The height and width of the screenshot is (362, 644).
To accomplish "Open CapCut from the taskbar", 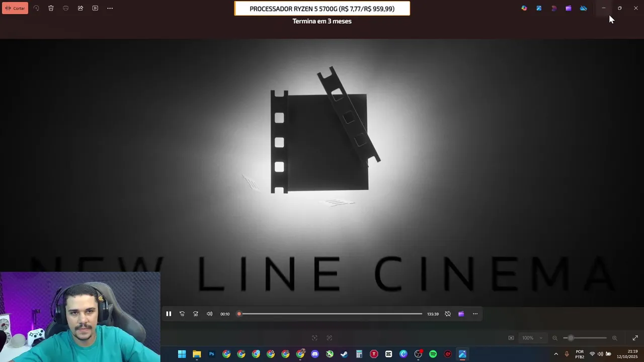I will pos(388,354).
